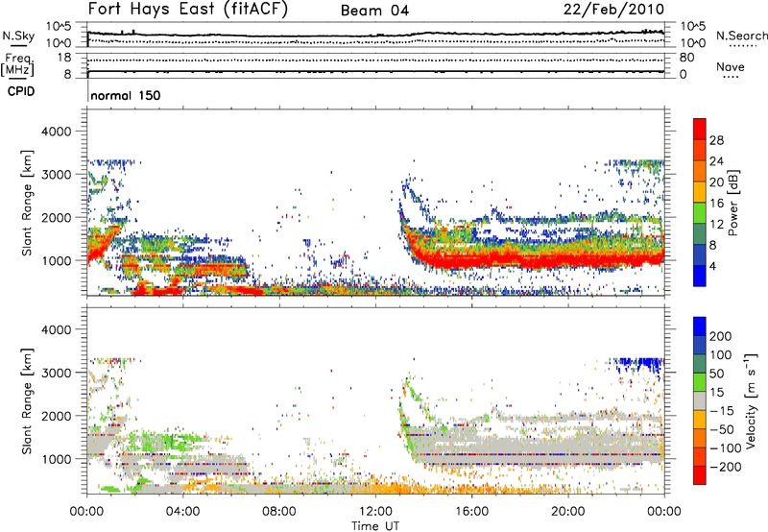Viewport: 768px width, 532px height.
Task: Click the velocity colorbar red segment below -200
Action: 700,475
